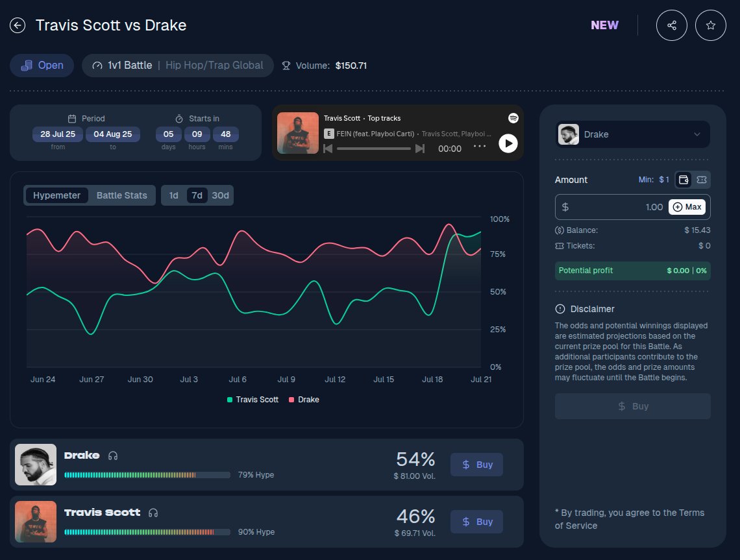Select the 30d chart range

pyautogui.click(x=220, y=195)
